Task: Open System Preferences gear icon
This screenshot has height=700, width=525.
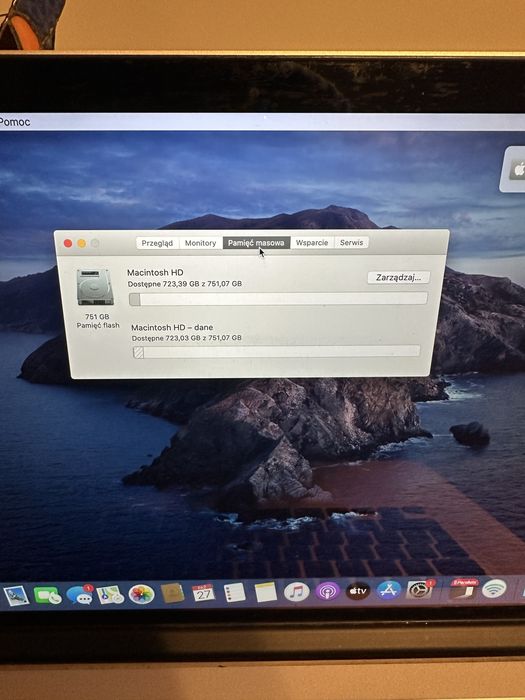Action: [x=420, y=590]
